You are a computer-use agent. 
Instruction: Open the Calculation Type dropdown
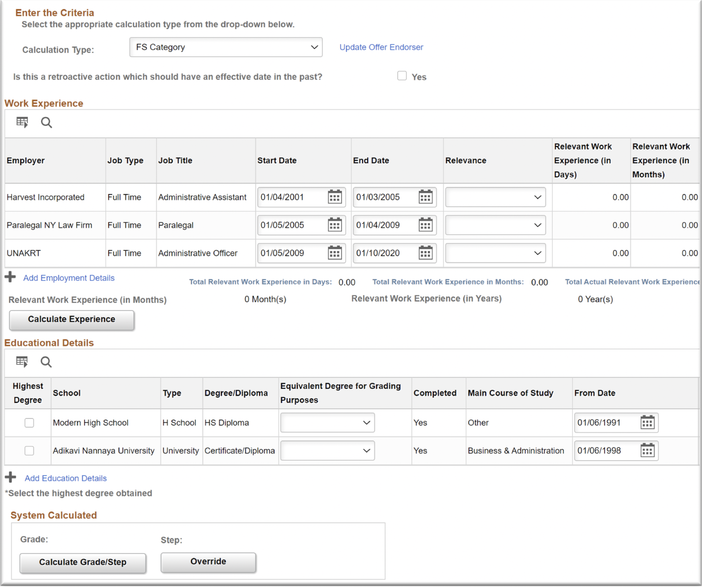click(226, 47)
